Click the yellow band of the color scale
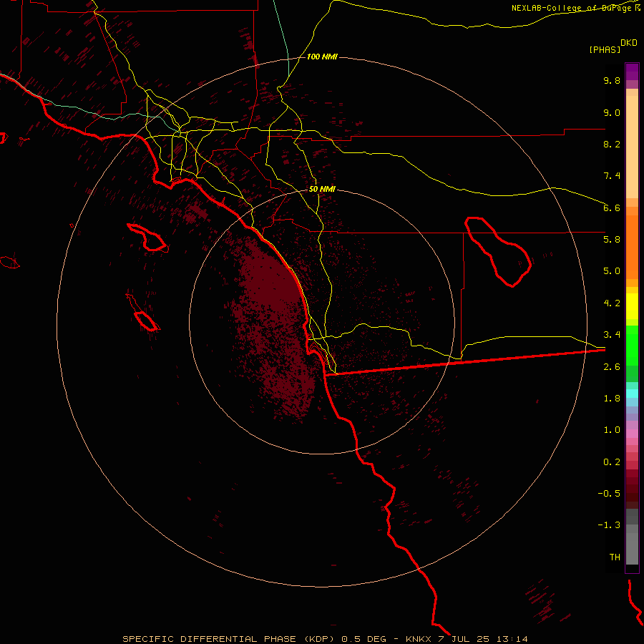This screenshot has height=644, width=644. point(632,306)
